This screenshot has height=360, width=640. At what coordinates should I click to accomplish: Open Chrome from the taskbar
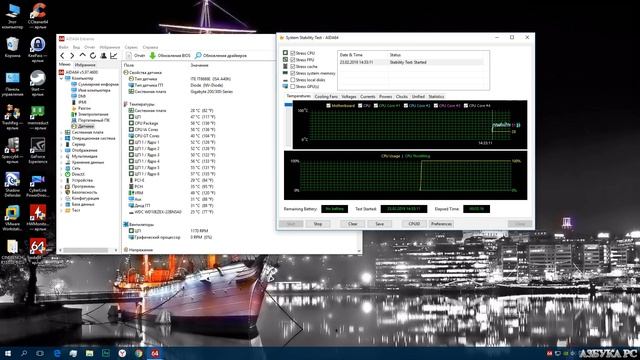point(138,353)
